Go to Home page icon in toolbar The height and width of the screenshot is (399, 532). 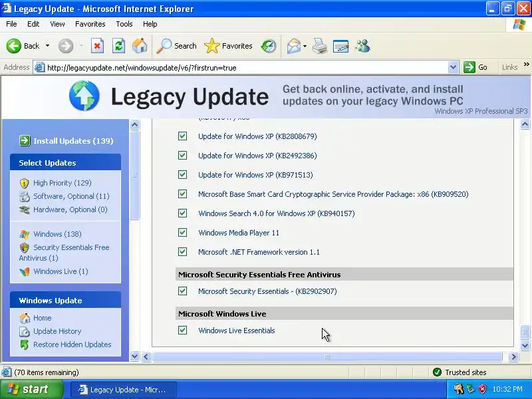click(140, 46)
